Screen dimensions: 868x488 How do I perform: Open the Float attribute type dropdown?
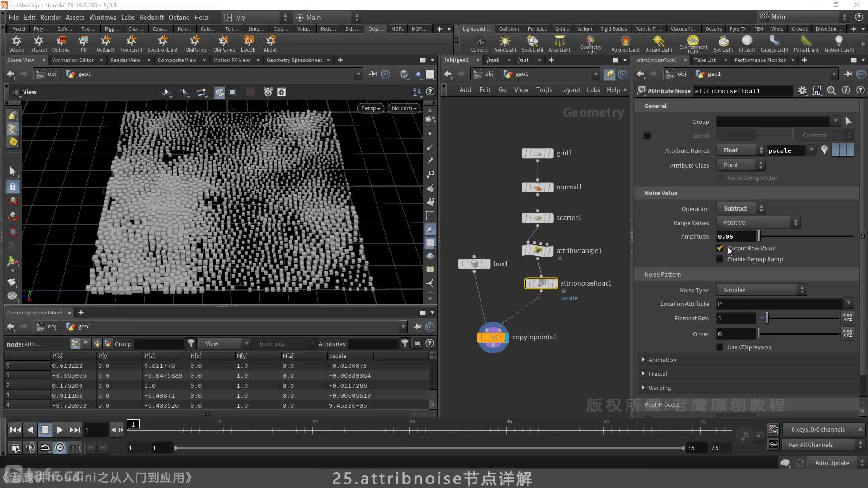741,150
